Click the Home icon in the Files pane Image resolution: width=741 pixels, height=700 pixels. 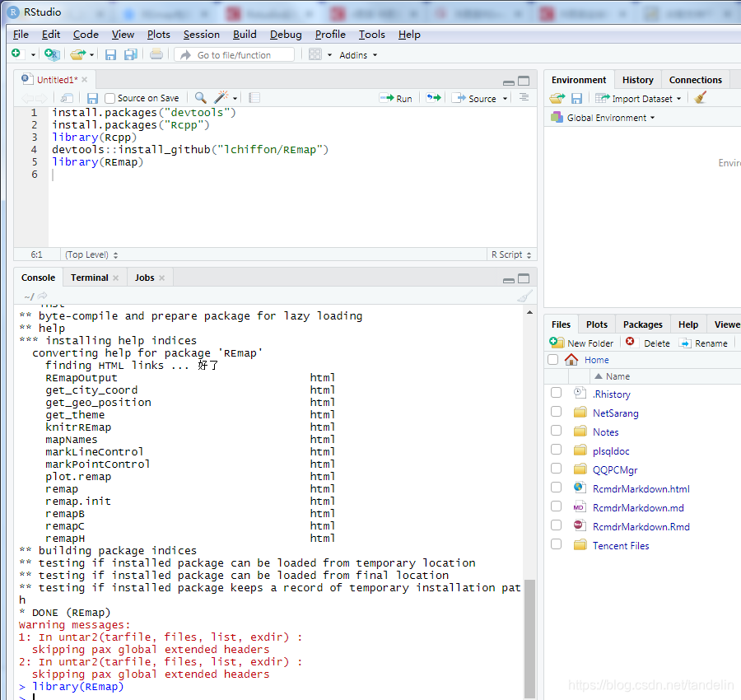(x=571, y=360)
